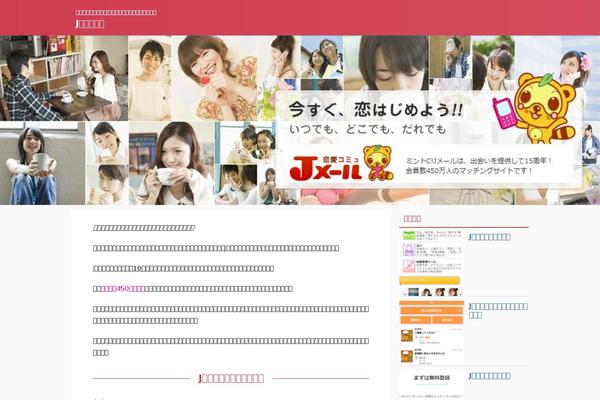The image size is (600, 400).
Task: Click the banner line 会員数450万人のマッチングサイトです！
Action: point(469,171)
